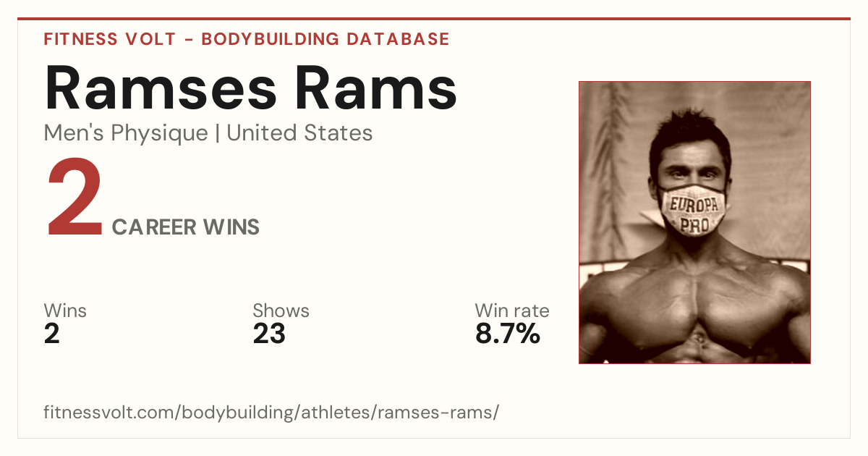Select the Fitness Volt brand text
Screen dimensions: 868x456
(x=109, y=39)
